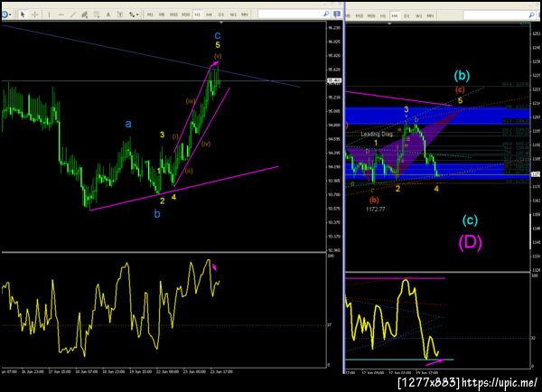Select the Fibonacci retracement tool
Viewport: 542px width, 392px height.
point(97,14)
